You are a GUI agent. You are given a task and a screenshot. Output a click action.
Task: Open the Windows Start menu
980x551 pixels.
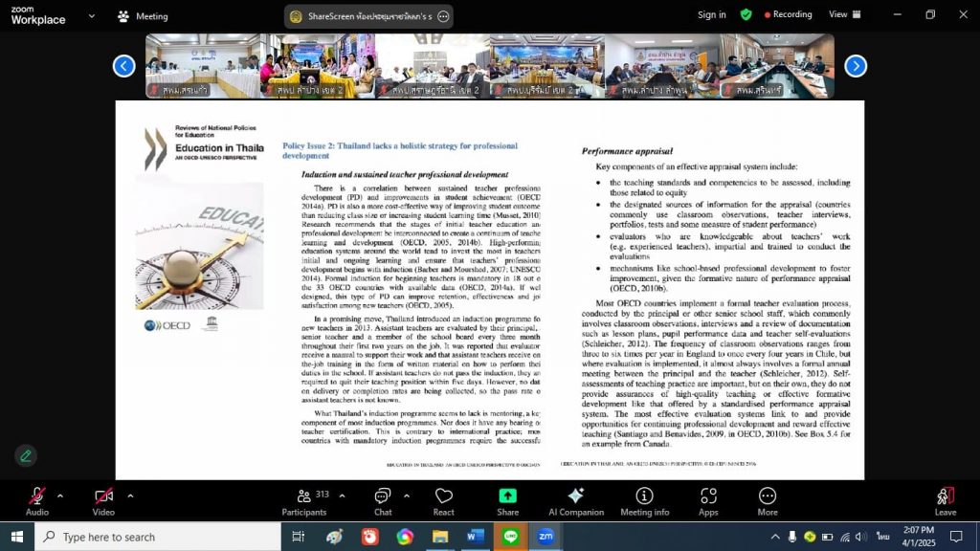tap(17, 537)
